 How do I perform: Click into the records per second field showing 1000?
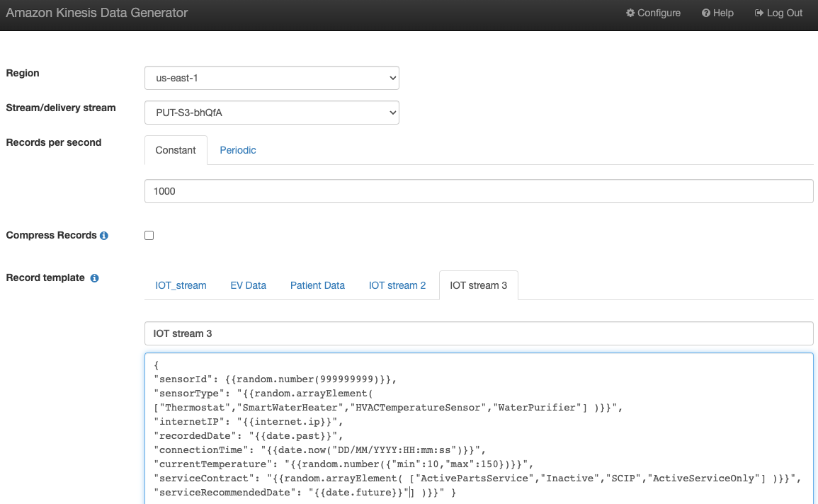478,191
